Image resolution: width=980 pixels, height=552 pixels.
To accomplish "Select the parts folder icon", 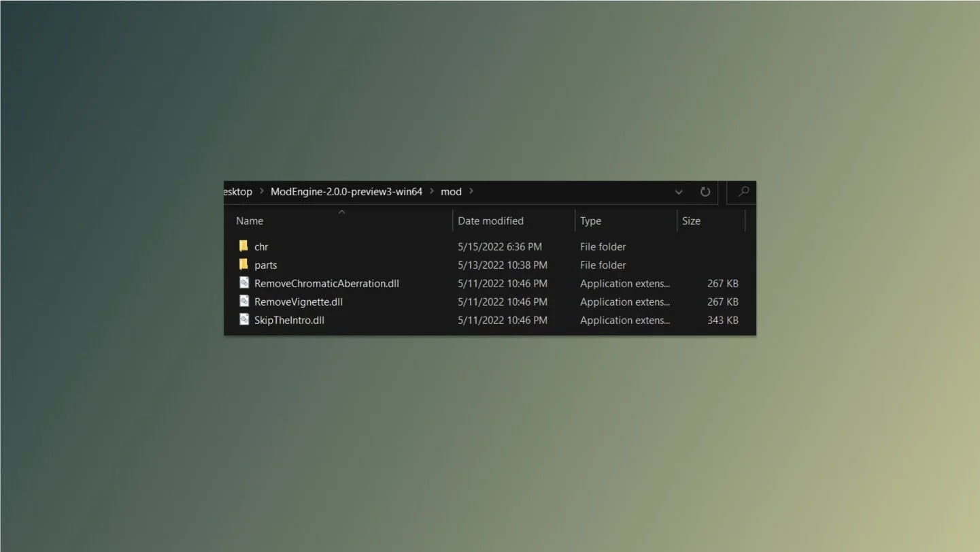I will (x=243, y=265).
